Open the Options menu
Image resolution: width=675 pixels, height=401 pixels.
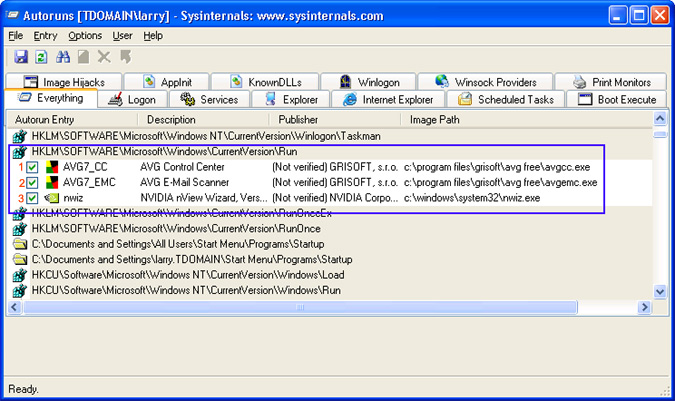[85, 36]
